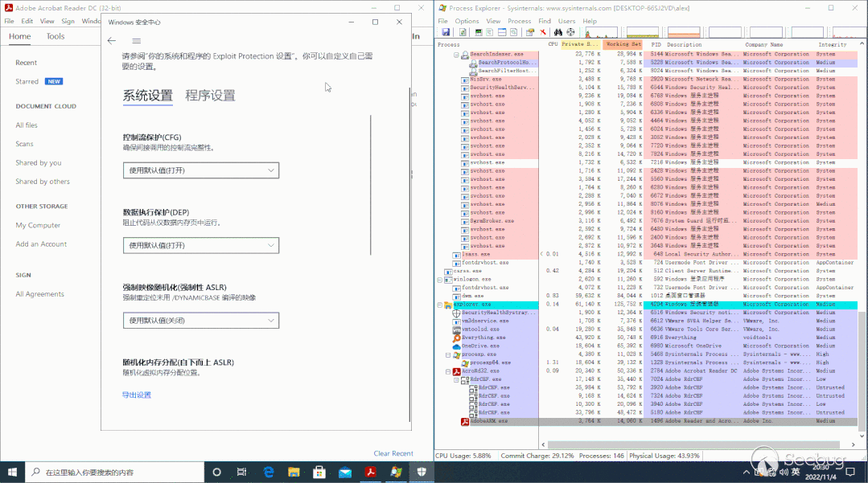Click the Save icon in Process Explorer toolbar

click(x=446, y=32)
